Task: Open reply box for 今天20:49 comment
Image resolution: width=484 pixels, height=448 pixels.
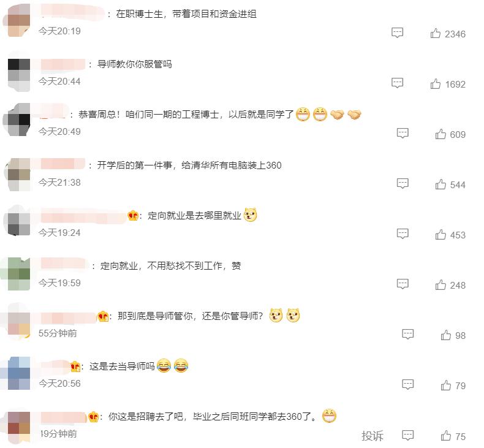Action: point(403,133)
